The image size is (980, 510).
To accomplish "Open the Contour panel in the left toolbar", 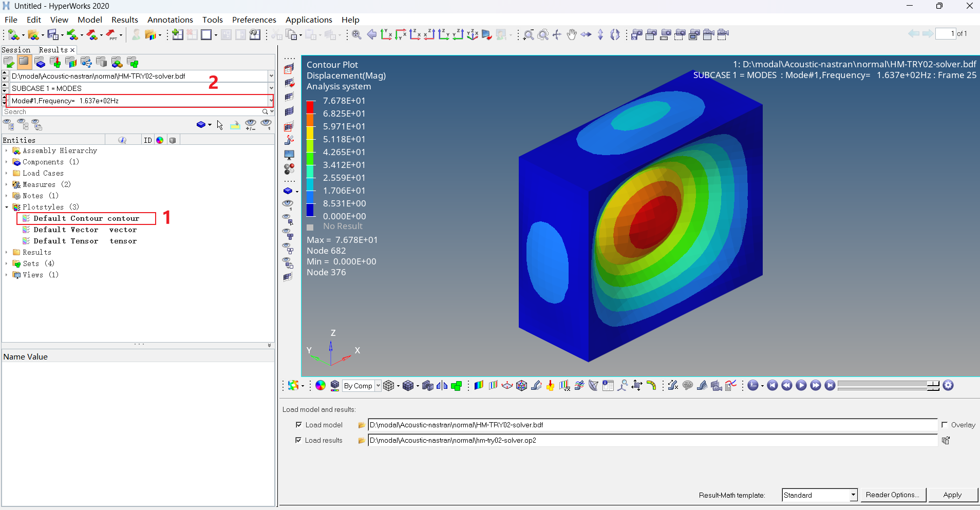I will [x=289, y=69].
